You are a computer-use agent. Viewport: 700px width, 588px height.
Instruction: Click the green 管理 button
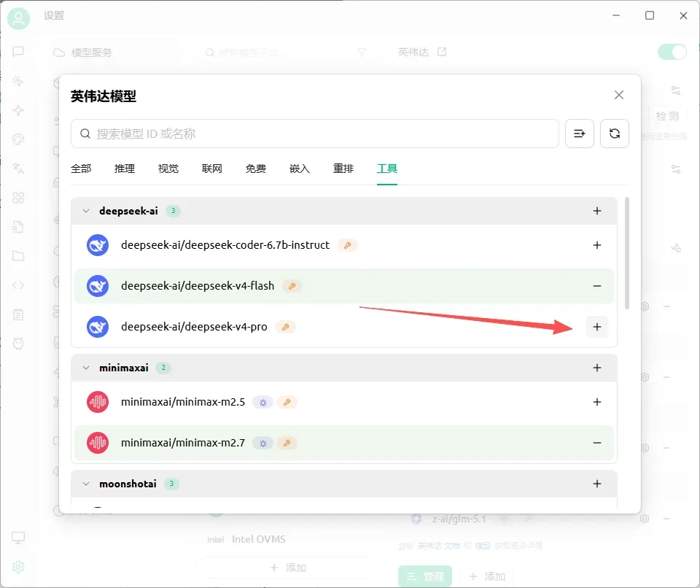coord(425,576)
